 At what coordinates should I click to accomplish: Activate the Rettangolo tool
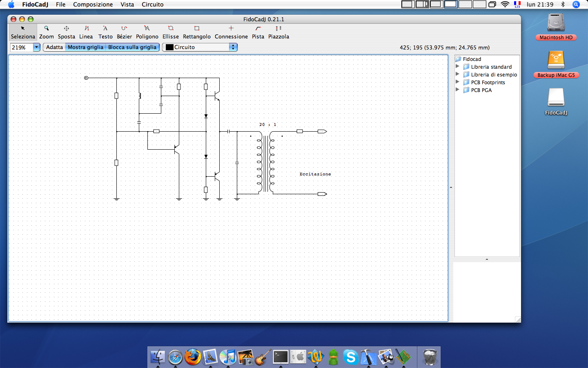(x=197, y=32)
